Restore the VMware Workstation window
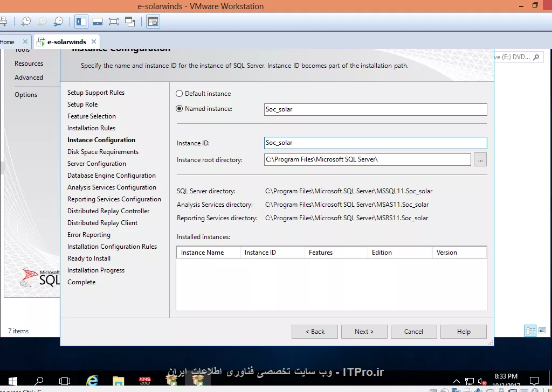The image size is (552, 392). [x=535, y=5]
